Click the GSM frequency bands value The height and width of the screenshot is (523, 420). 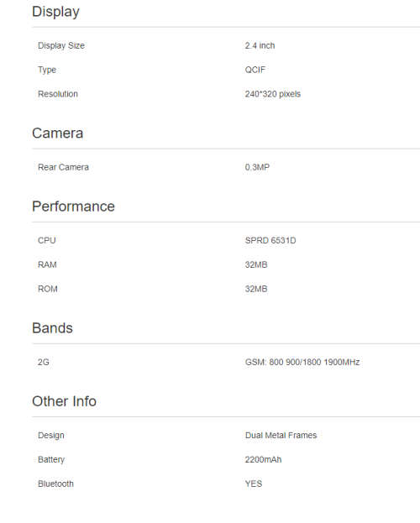click(302, 362)
